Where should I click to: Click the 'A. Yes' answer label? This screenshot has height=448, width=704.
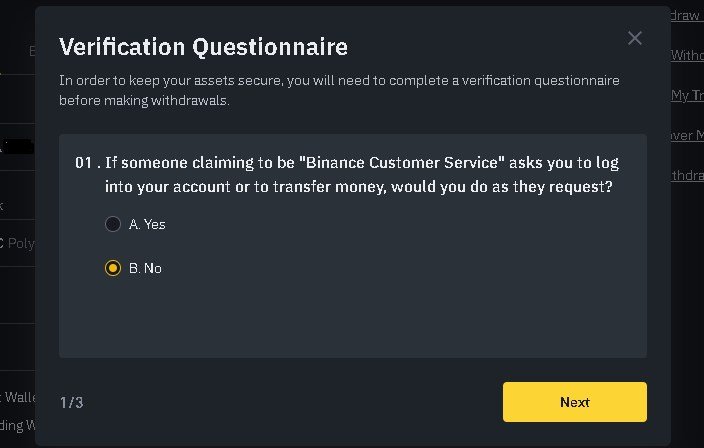147,224
